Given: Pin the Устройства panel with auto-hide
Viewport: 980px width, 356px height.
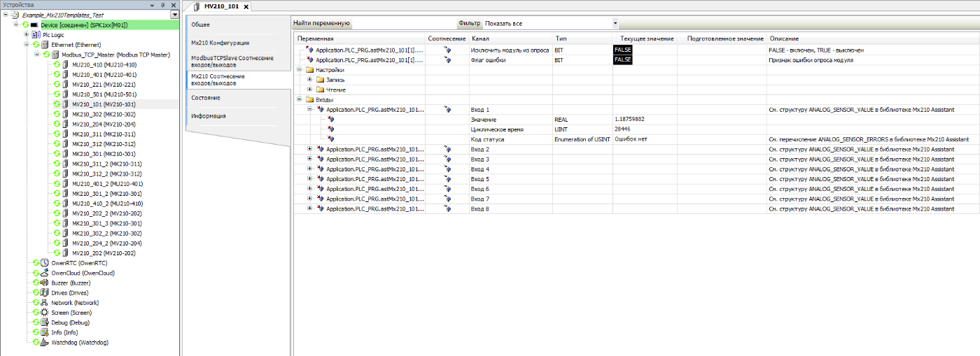Looking at the screenshot, I should coord(163,5).
